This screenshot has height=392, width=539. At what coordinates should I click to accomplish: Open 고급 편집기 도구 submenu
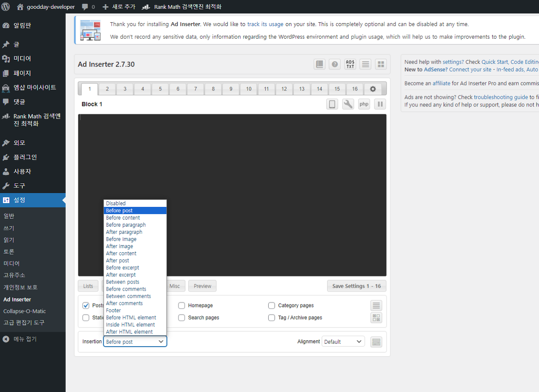point(24,323)
